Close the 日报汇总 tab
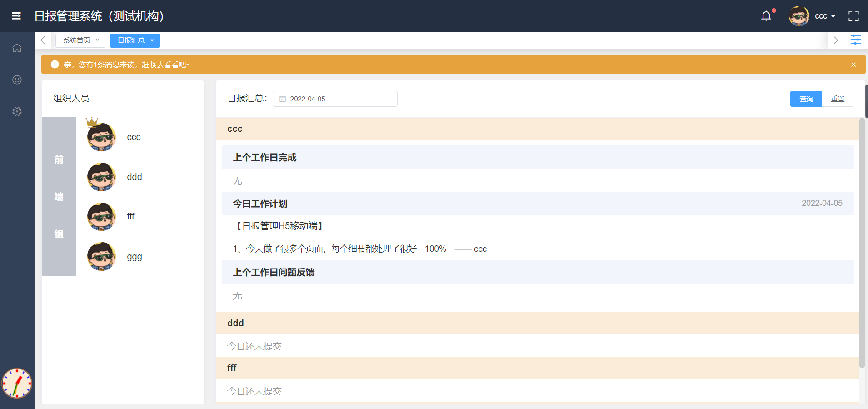 tap(152, 40)
